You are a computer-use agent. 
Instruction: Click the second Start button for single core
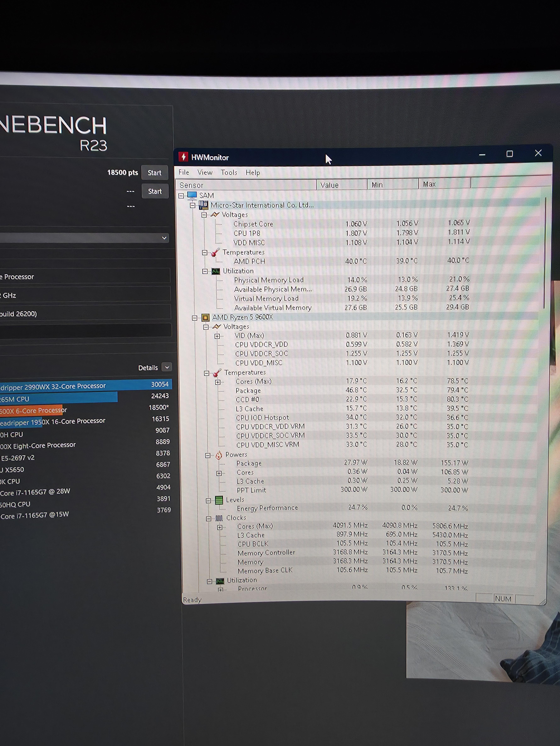155,191
